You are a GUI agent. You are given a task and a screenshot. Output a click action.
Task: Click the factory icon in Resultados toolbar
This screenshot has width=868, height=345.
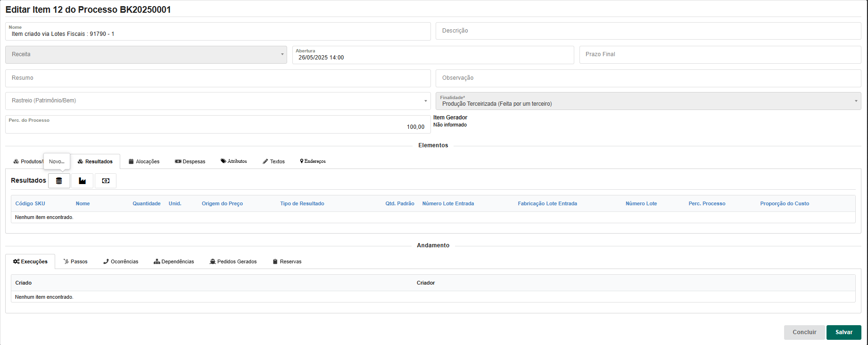82,181
